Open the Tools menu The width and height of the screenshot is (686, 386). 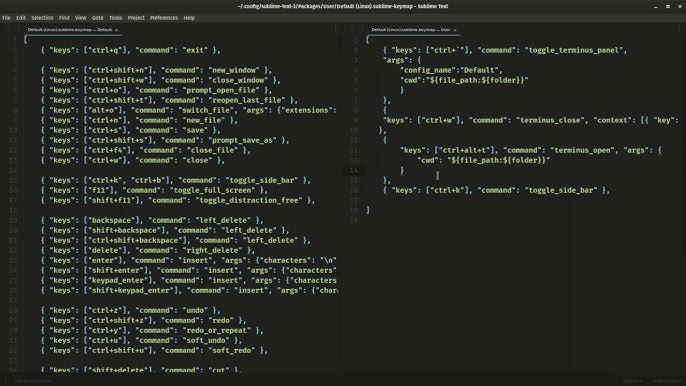[116, 18]
